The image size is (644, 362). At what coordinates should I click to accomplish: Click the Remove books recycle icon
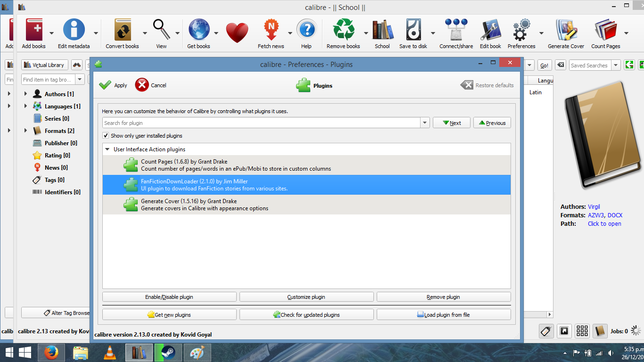coord(344,30)
